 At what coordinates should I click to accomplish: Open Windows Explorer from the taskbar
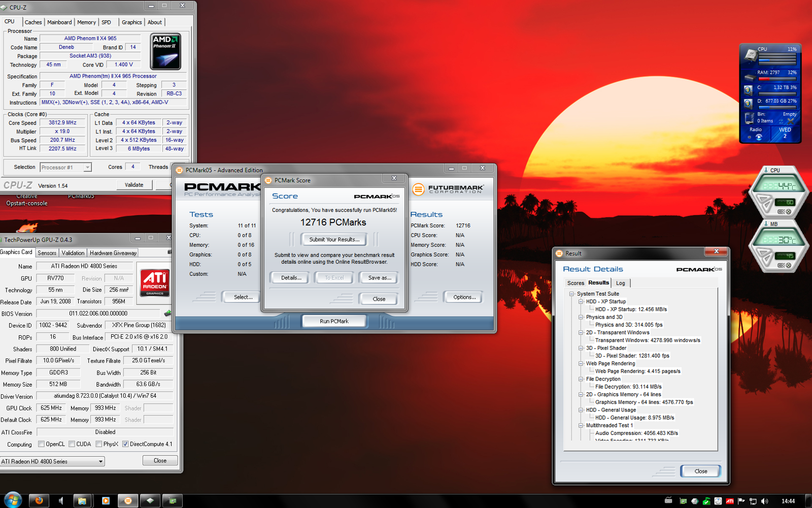click(x=82, y=501)
